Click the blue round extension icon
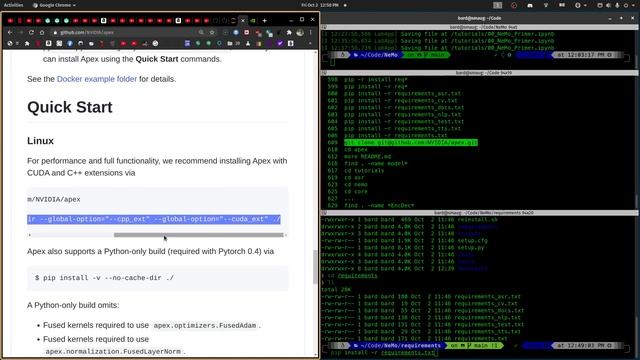The width and height of the screenshot is (640, 360). (236, 32)
